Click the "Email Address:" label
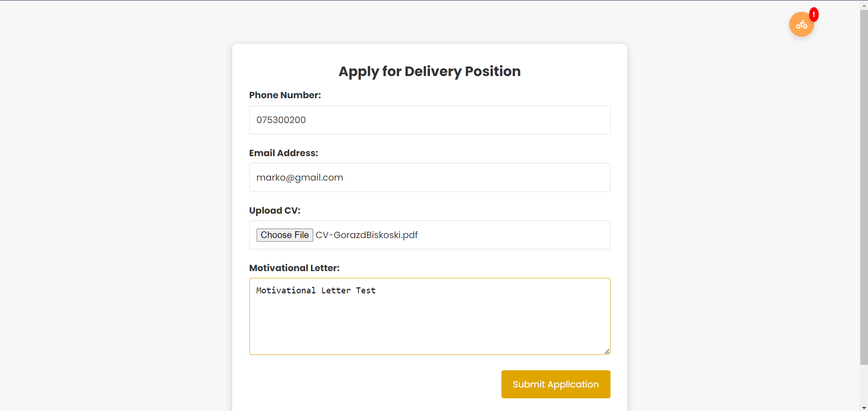The height and width of the screenshot is (411, 868). 283,153
